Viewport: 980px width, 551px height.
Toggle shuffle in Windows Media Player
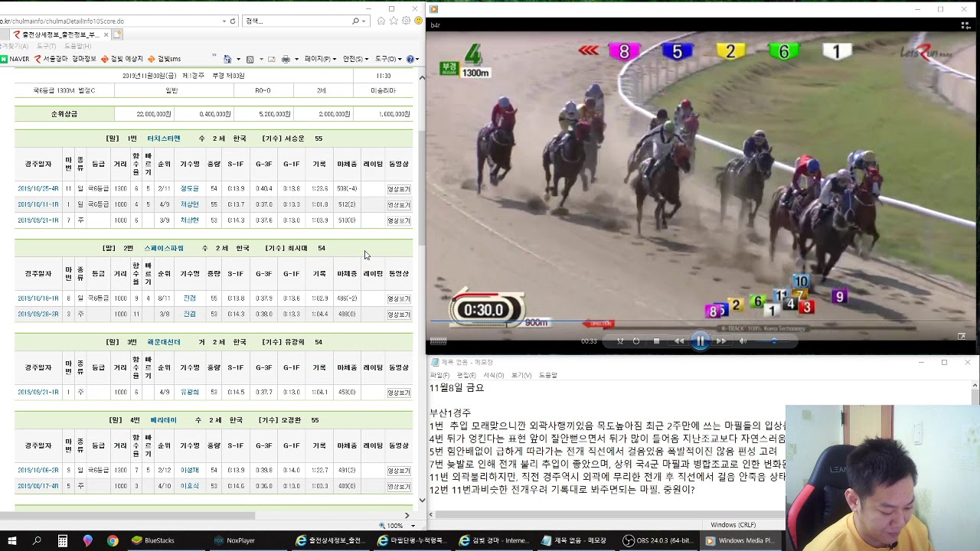coord(620,341)
